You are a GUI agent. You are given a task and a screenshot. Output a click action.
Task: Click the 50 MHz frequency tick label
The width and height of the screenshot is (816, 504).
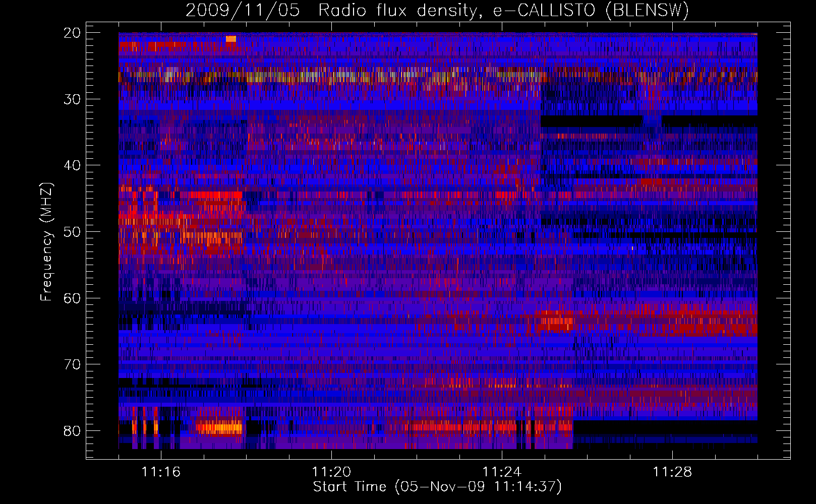pos(73,232)
